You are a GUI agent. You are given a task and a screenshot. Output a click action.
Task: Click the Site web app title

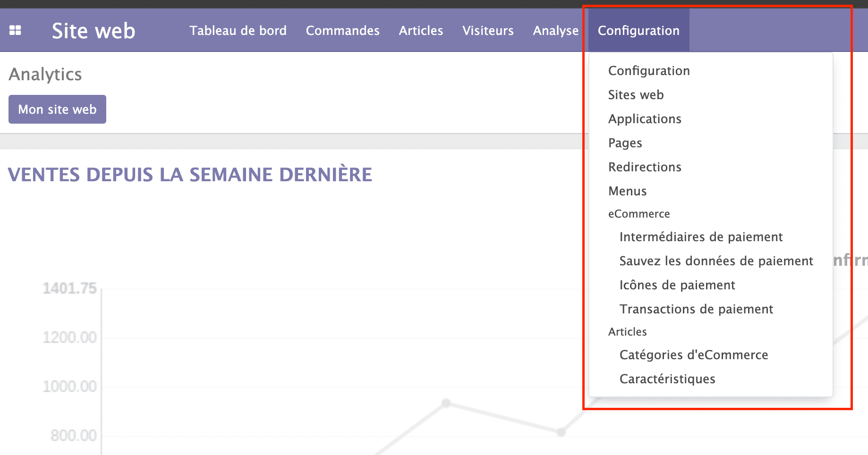tap(94, 30)
